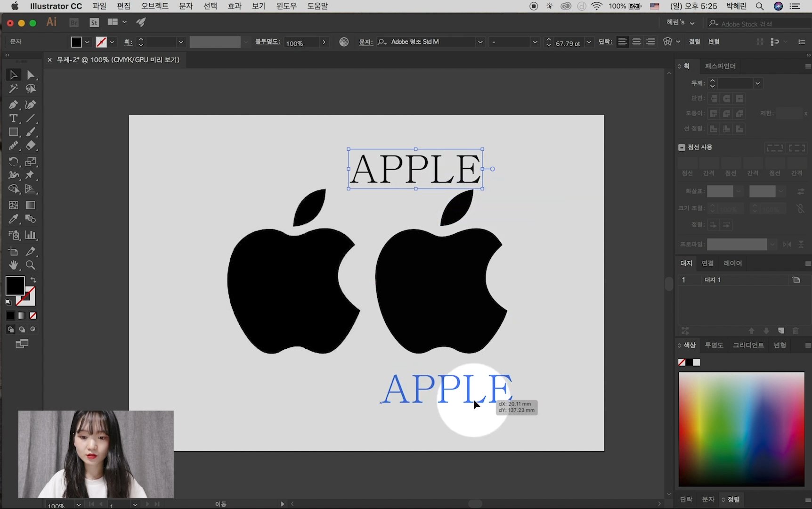This screenshot has width=812, height=509.
Task: Align paragraph text right
Action: 650,42
